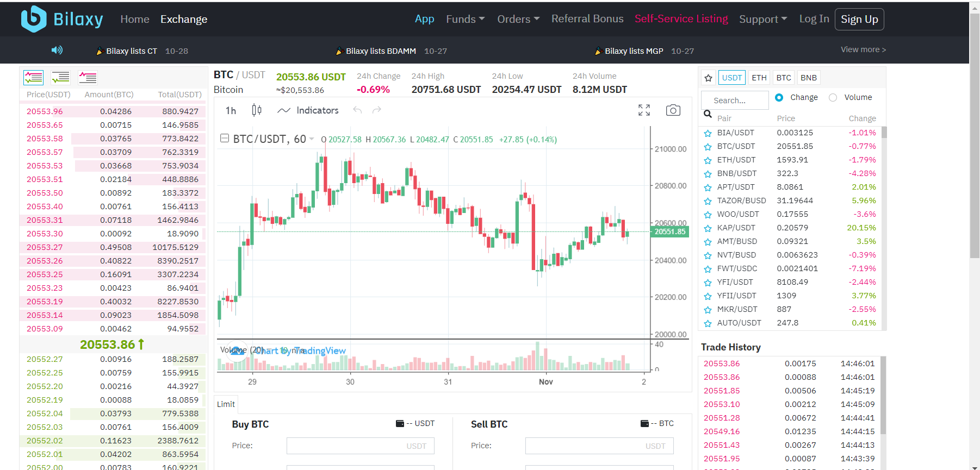
Task: Favorite the BTC/USDT pair
Action: coord(708,147)
